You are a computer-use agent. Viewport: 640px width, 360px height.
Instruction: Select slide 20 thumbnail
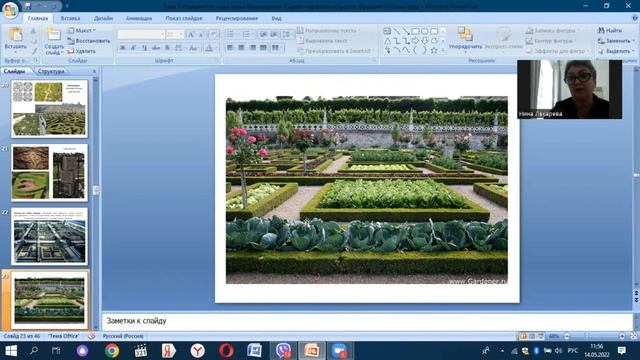click(49, 109)
